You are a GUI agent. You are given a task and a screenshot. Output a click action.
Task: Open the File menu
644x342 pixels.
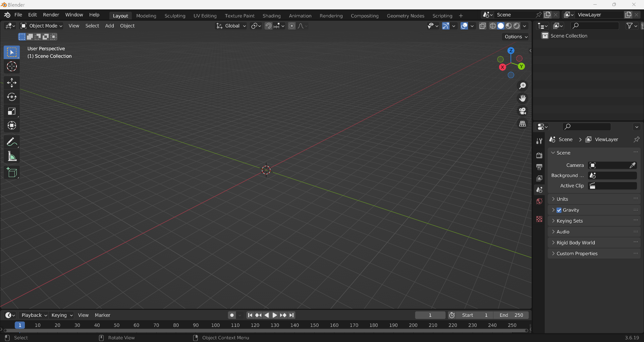coord(18,15)
